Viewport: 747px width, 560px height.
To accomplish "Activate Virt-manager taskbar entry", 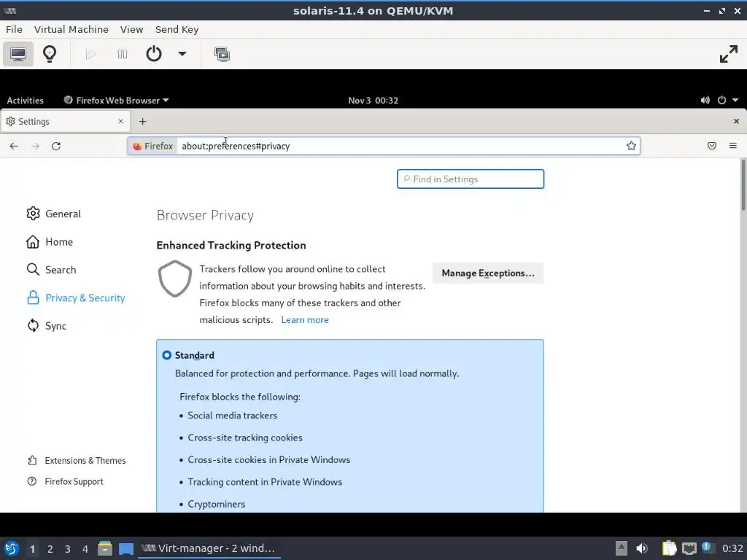I will pos(209,548).
